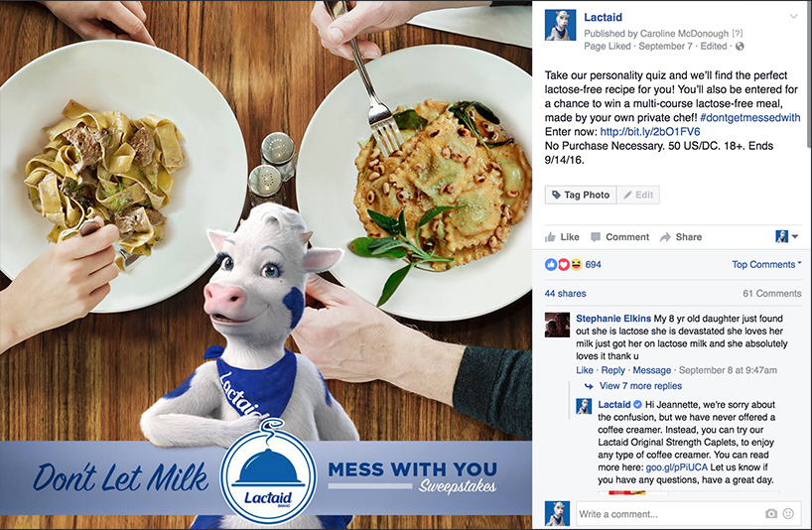Click the Edit photo button
The image size is (812, 530).
(638, 196)
